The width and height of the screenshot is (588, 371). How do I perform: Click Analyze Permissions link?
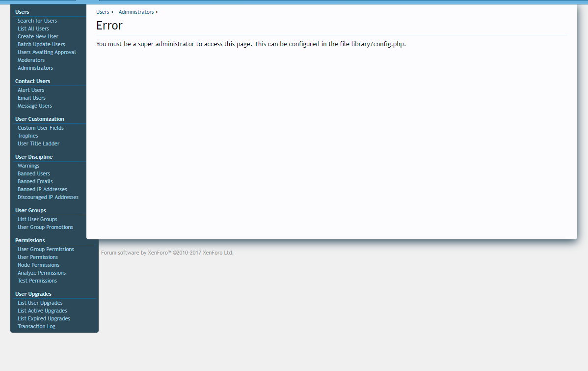coord(42,273)
